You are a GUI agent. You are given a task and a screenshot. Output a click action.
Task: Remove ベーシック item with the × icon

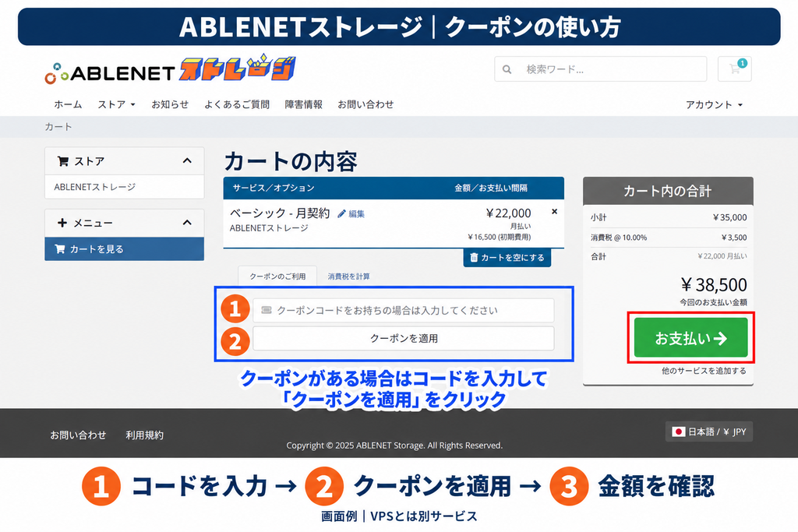point(554,211)
